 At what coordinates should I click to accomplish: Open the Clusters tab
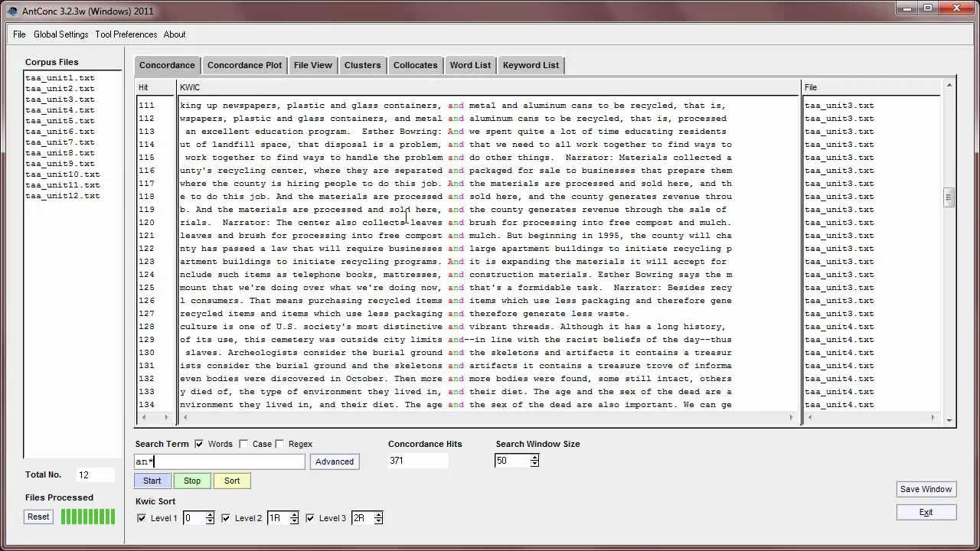(362, 65)
